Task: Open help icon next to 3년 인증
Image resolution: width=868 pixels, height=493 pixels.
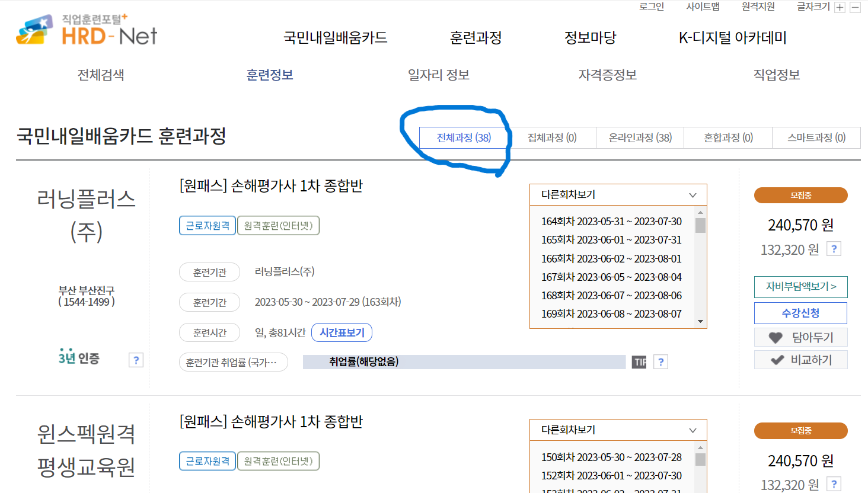Action: (x=136, y=360)
